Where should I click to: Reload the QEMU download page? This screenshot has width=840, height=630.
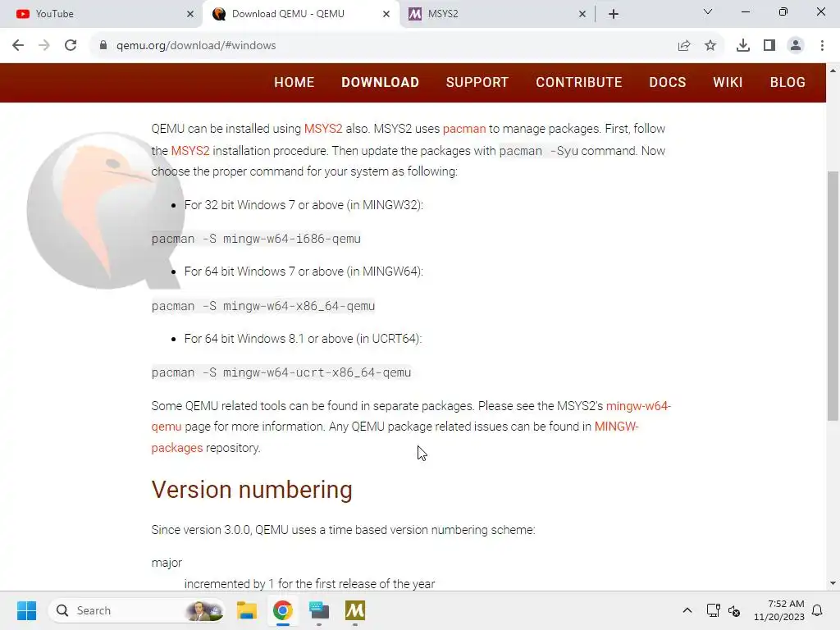[71, 46]
